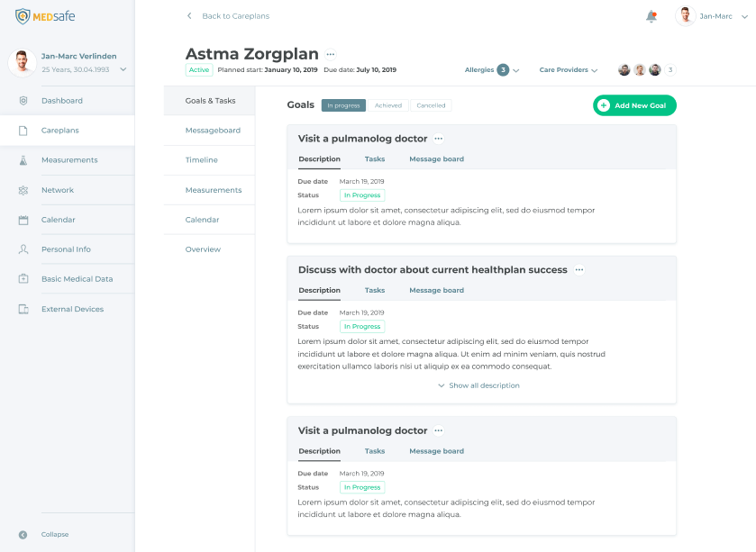Filter goals by Achieved
This screenshot has width=756, height=552.
click(388, 105)
